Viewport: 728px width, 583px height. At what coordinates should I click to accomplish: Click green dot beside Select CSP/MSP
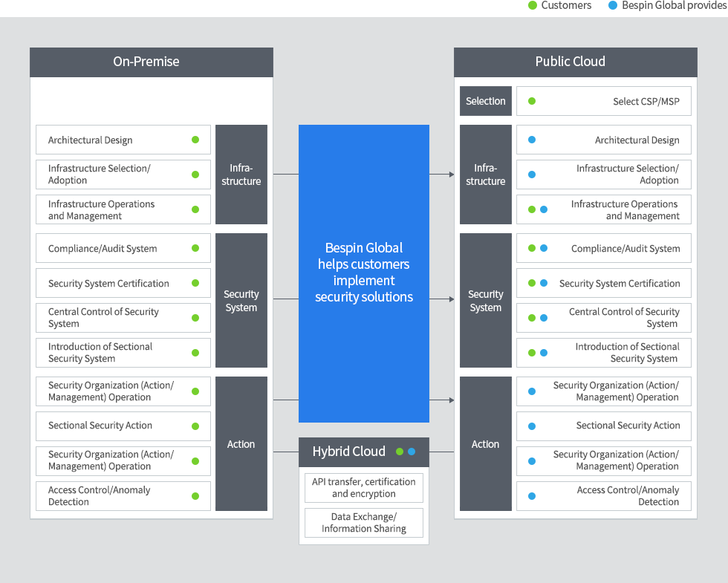pos(532,101)
